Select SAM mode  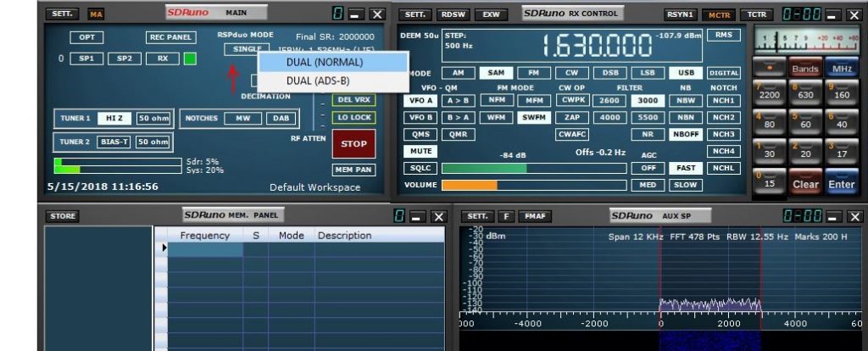pyautogui.click(x=496, y=73)
